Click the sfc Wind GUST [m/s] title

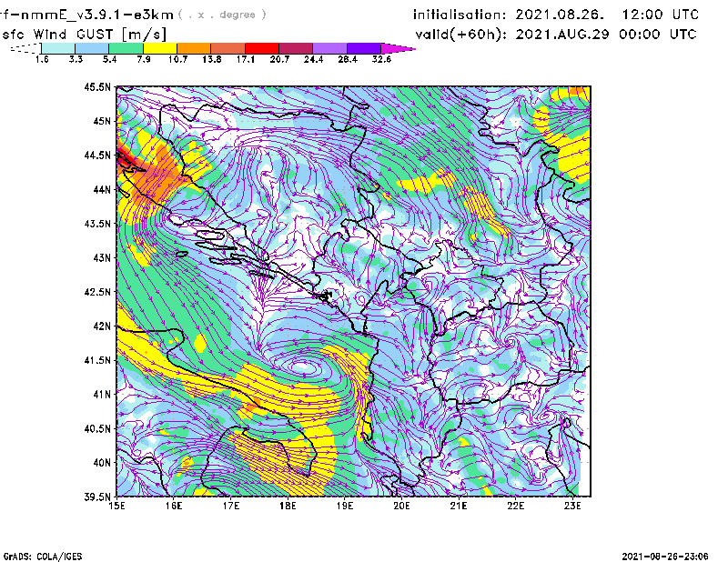point(84,35)
